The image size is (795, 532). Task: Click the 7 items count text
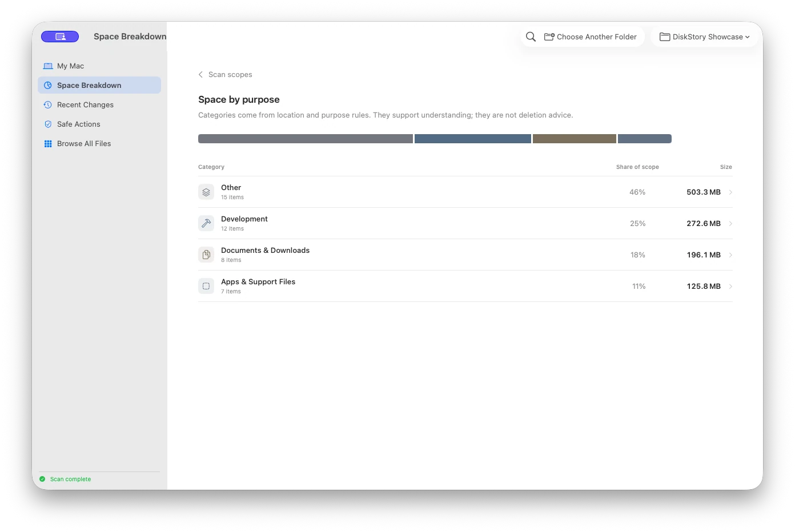[x=231, y=292]
